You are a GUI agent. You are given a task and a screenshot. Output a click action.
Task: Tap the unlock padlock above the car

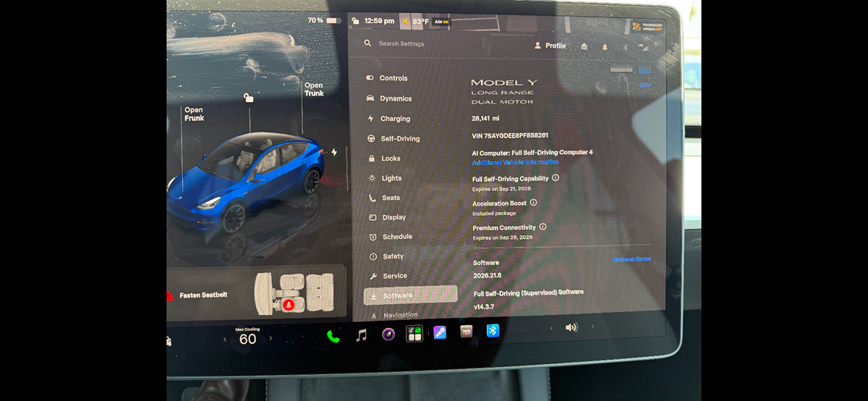248,98
